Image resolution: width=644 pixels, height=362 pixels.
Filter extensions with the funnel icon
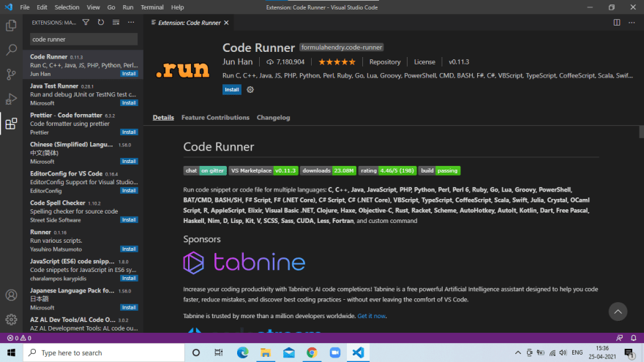pos(86,23)
